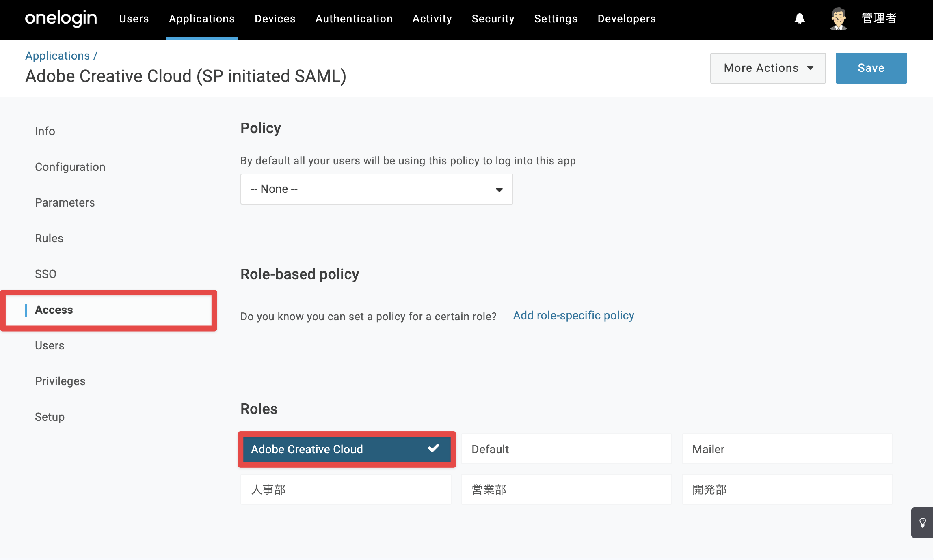Screen dimensions: 934x560
Task: Open the Activity menu
Action: [x=432, y=19]
